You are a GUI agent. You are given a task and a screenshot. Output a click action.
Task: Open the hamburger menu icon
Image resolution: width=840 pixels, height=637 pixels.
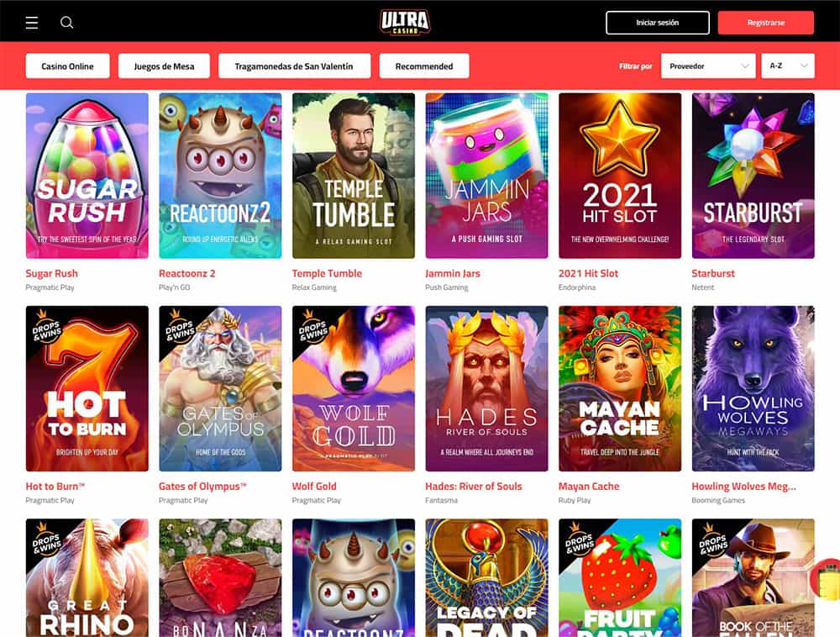click(32, 23)
